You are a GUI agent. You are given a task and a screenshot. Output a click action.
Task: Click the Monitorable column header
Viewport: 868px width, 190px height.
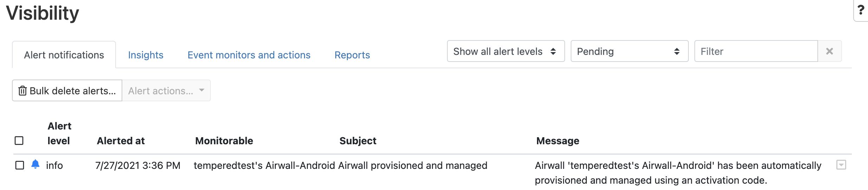pyautogui.click(x=224, y=141)
